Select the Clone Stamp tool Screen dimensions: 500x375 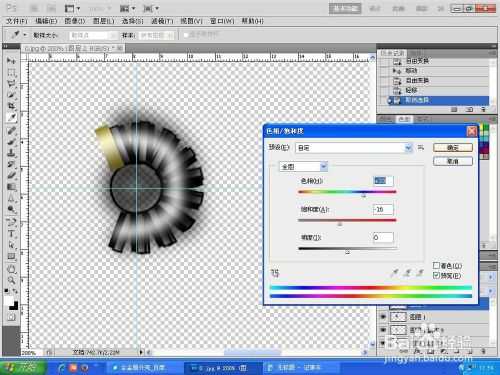tap(11, 153)
